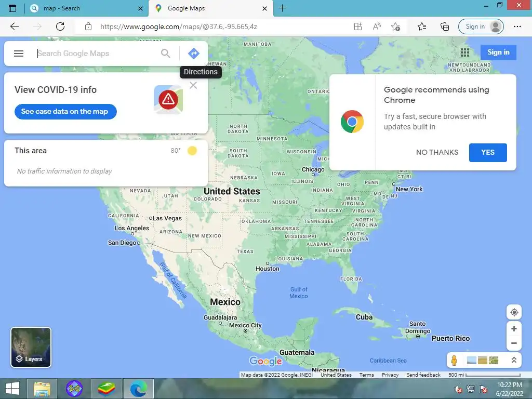This screenshot has height=399, width=532.
Task: Click the Puerto Rico label on map
Action: click(x=450, y=338)
